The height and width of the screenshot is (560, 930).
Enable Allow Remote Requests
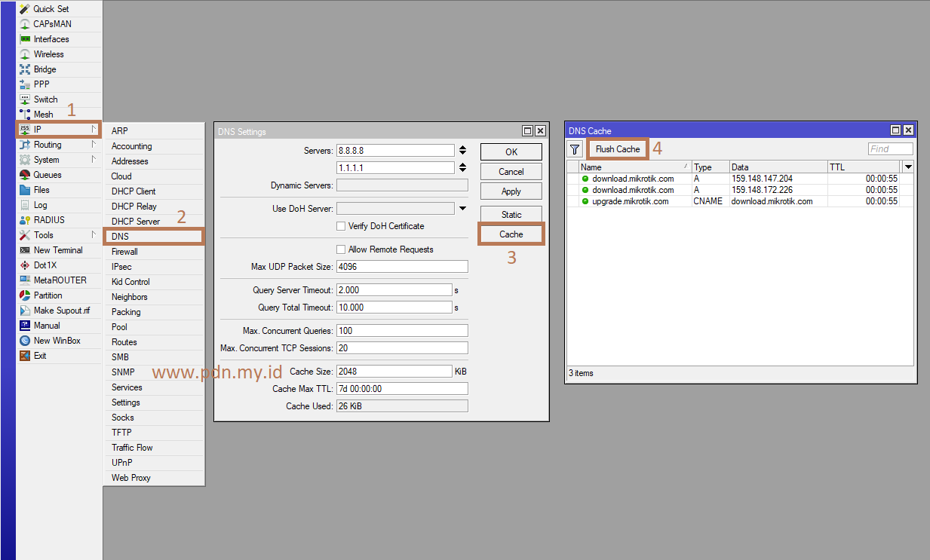point(340,249)
